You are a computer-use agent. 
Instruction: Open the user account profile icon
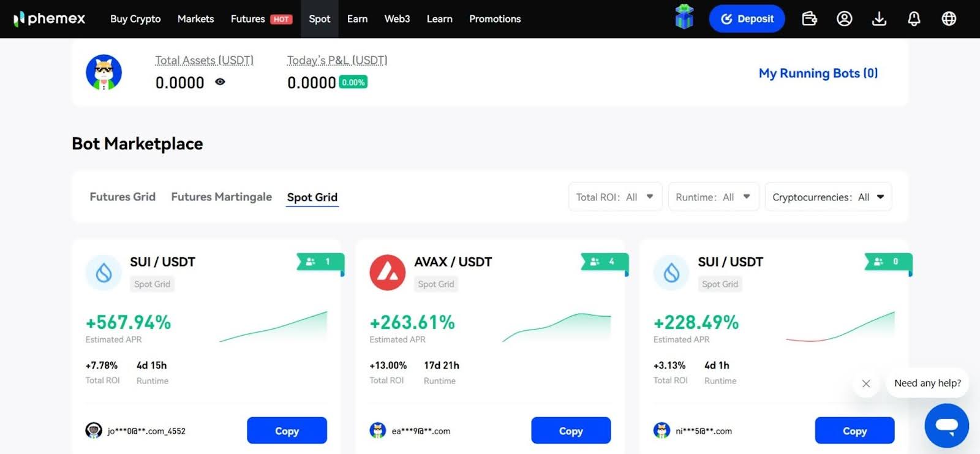(x=844, y=19)
